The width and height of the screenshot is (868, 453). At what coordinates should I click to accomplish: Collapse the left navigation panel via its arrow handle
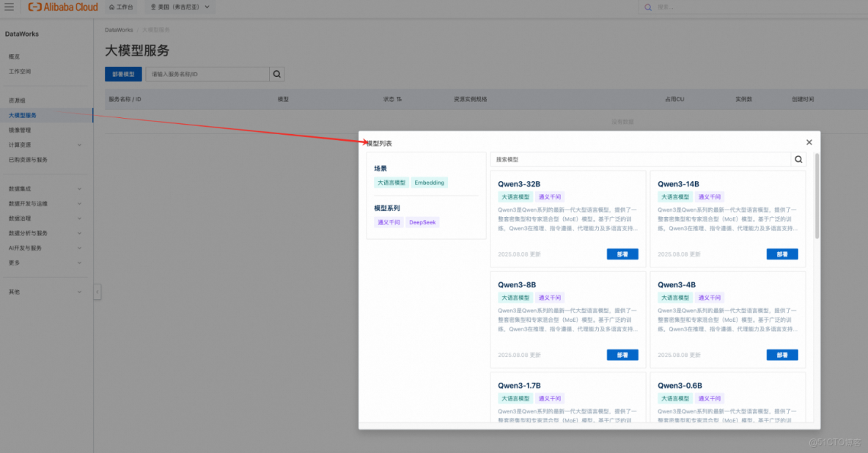click(x=98, y=292)
